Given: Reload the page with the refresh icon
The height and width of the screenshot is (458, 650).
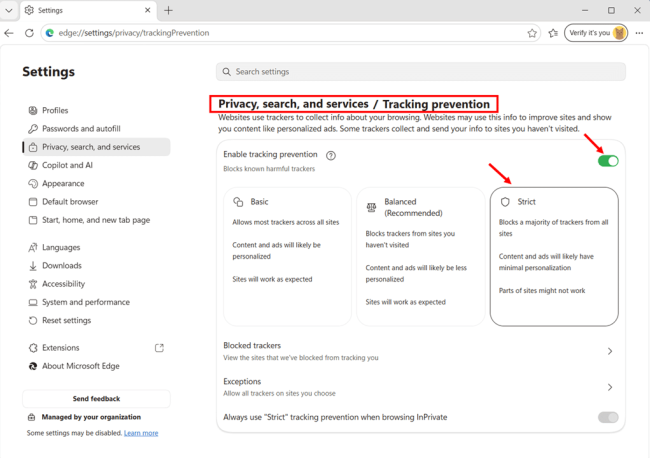Looking at the screenshot, I should tap(29, 33).
